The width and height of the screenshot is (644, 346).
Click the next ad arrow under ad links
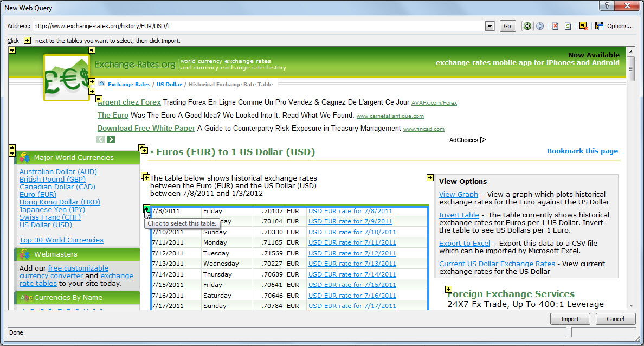pos(111,139)
